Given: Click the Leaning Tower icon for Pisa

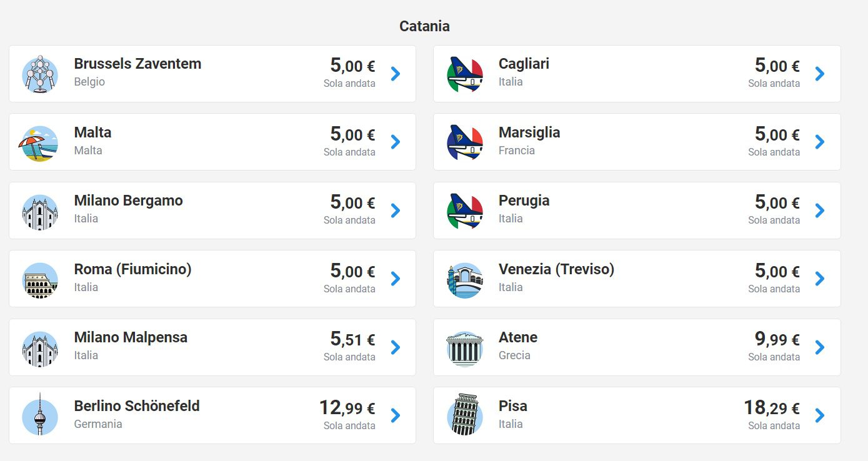Looking at the screenshot, I should pos(464,415).
